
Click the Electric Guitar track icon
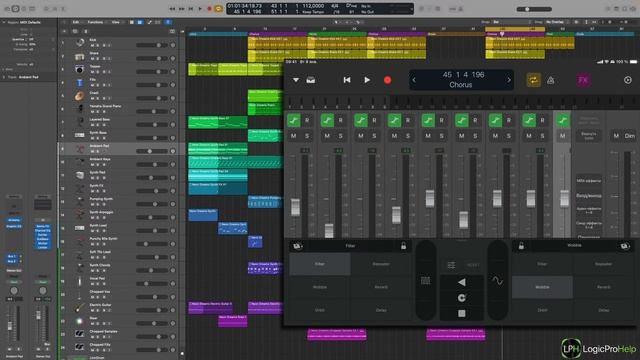pos(80,308)
